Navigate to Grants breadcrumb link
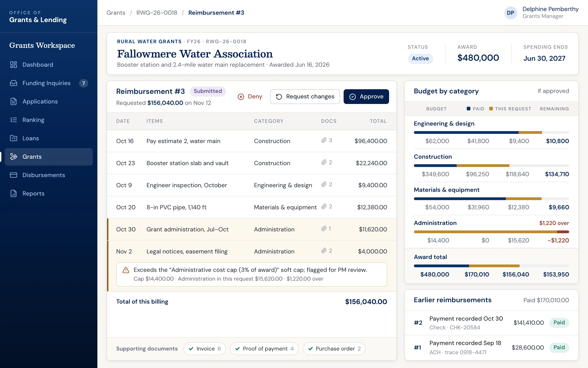 pos(116,13)
